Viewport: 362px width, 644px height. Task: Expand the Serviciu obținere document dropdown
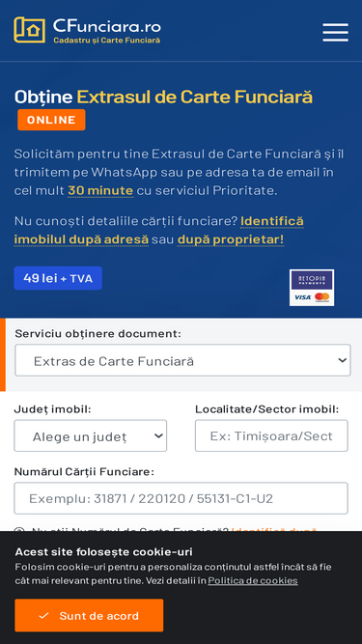coord(182,360)
